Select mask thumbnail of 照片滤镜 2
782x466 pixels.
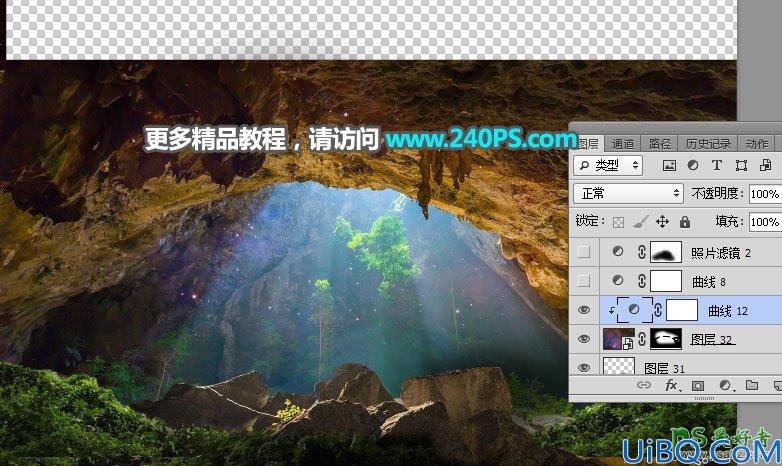(666, 252)
